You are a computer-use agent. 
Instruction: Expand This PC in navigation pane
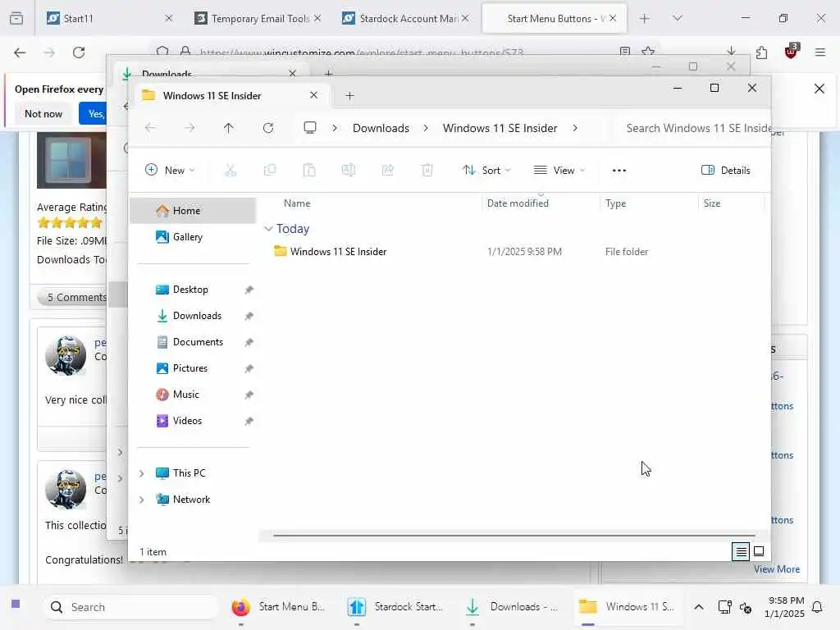click(x=141, y=473)
